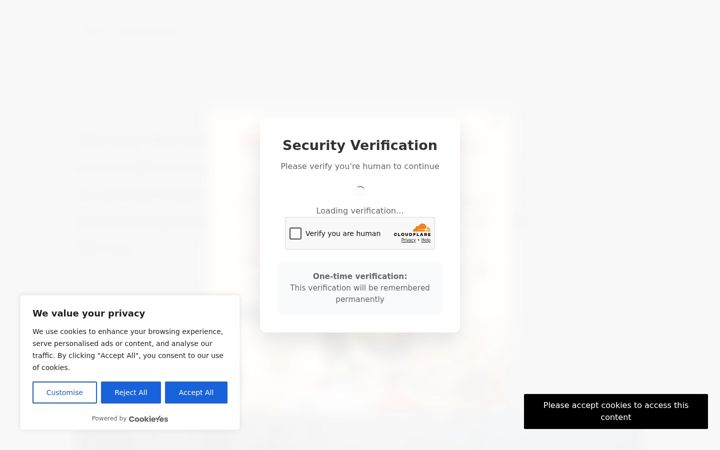Click the Customise cookies button
Screen dimensions: 720x450
coord(64,393)
